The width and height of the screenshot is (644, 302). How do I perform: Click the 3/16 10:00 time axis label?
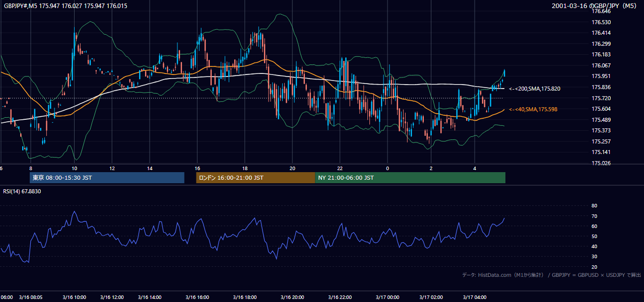click(x=74, y=297)
